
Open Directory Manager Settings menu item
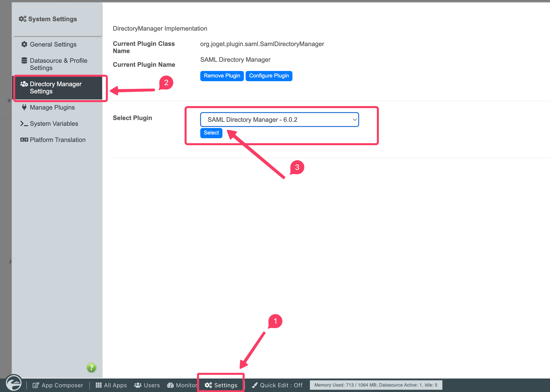(x=56, y=88)
